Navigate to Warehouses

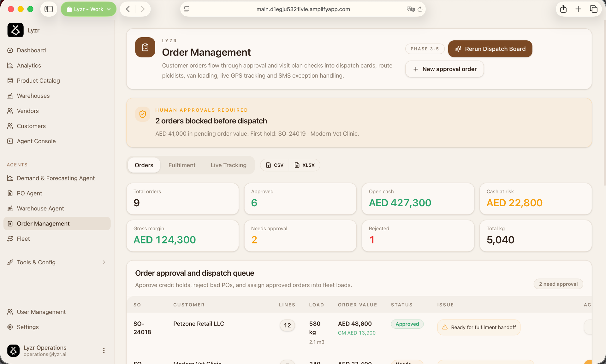pos(33,96)
